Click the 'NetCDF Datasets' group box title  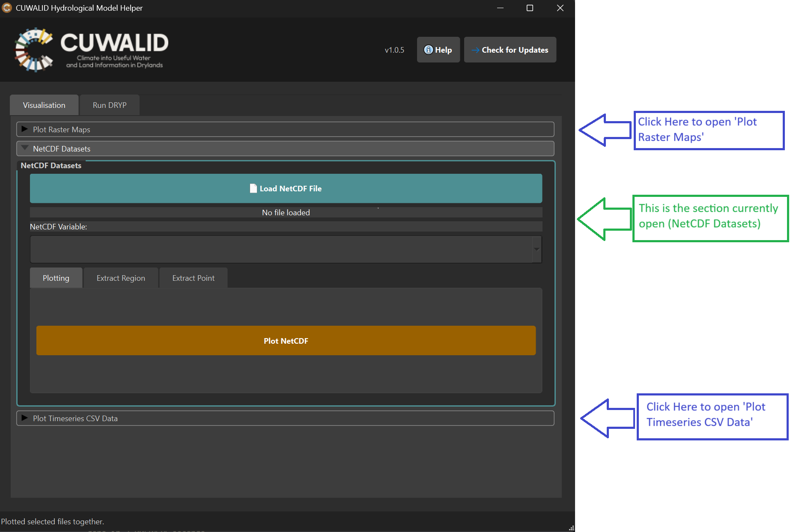51,165
